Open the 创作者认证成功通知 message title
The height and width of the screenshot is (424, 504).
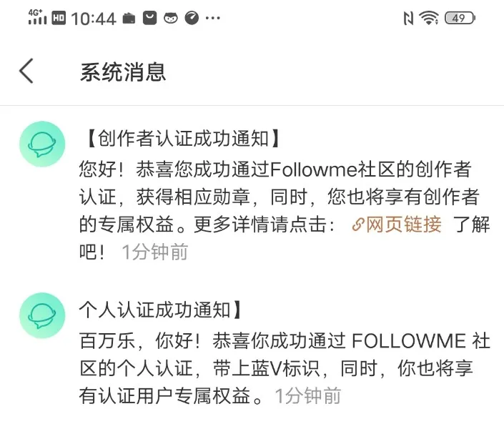[x=183, y=139]
